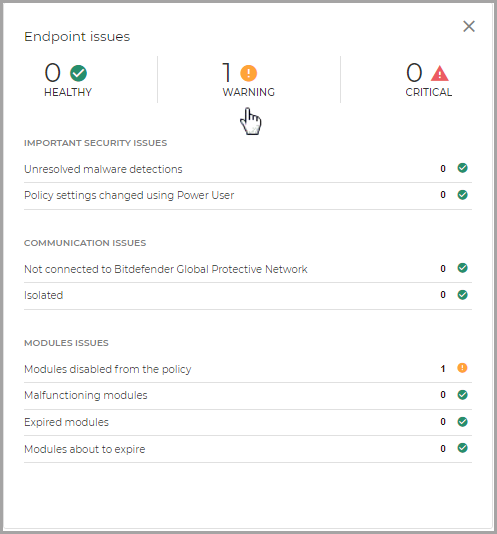The image size is (497, 534).
Task: Click the MODULES ISSUES heading
Action: (66, 343)
